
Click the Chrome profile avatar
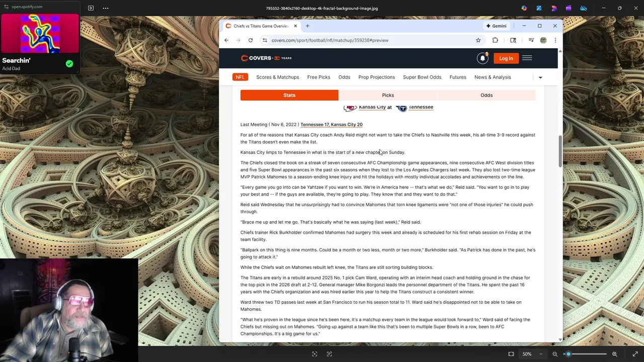coord(543,40)
